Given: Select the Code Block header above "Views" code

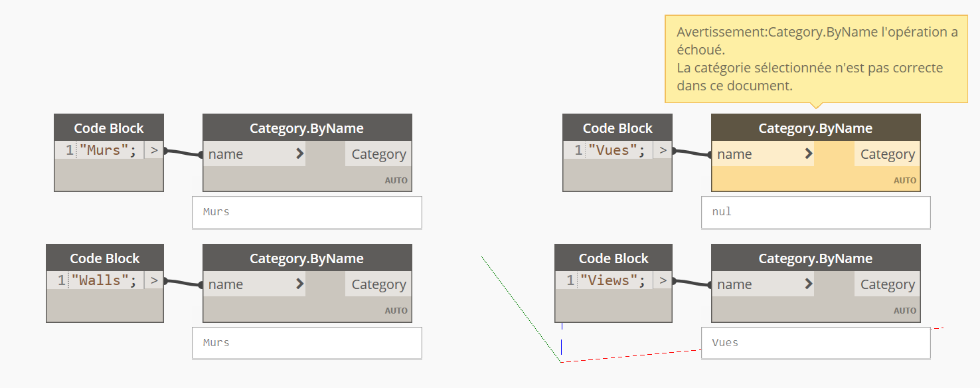Looking at the screenshot, I should tap(613, 258).
